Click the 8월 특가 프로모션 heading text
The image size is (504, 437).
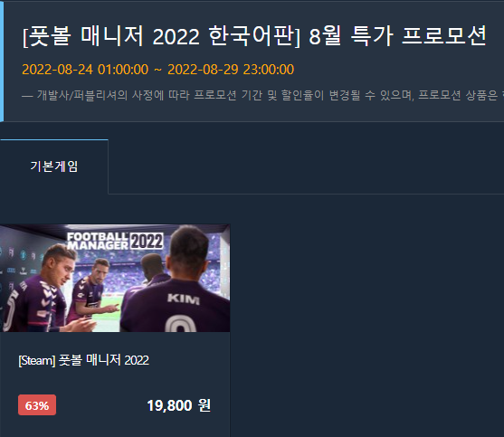(398, 35)
